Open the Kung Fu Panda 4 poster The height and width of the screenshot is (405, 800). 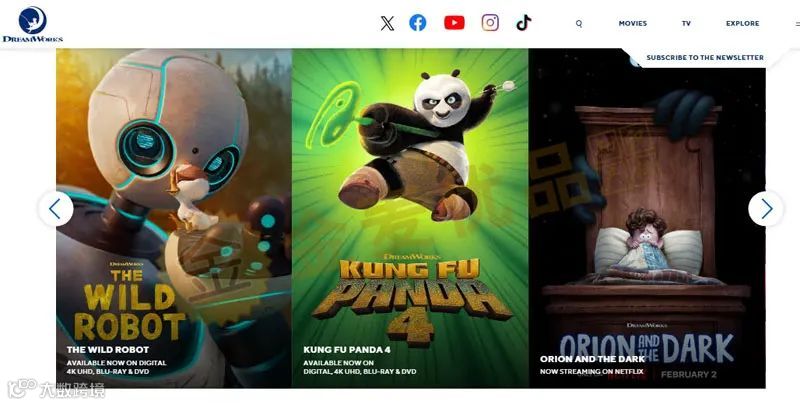pyautogui.click(x=410, y=218)
